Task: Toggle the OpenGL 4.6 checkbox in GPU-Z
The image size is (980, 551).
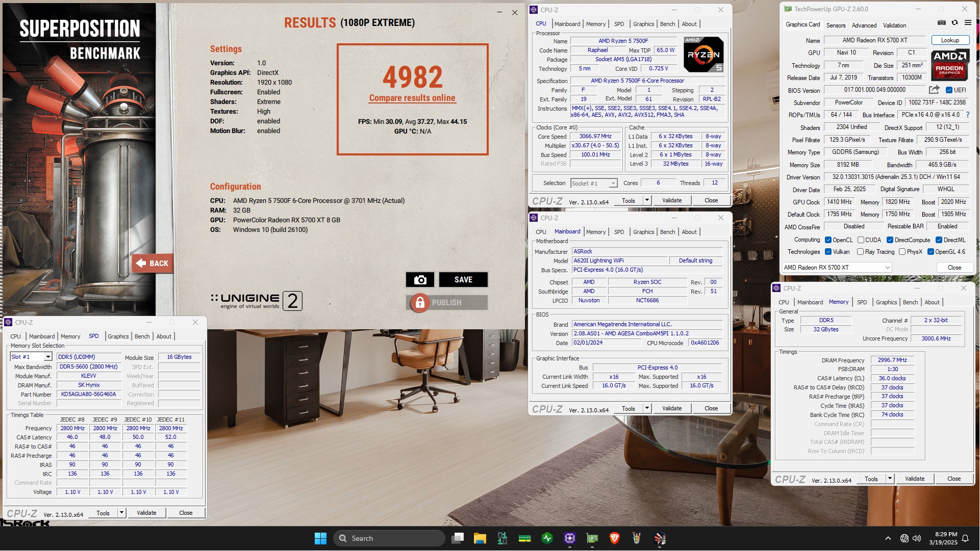Action: tap(931, 252)
